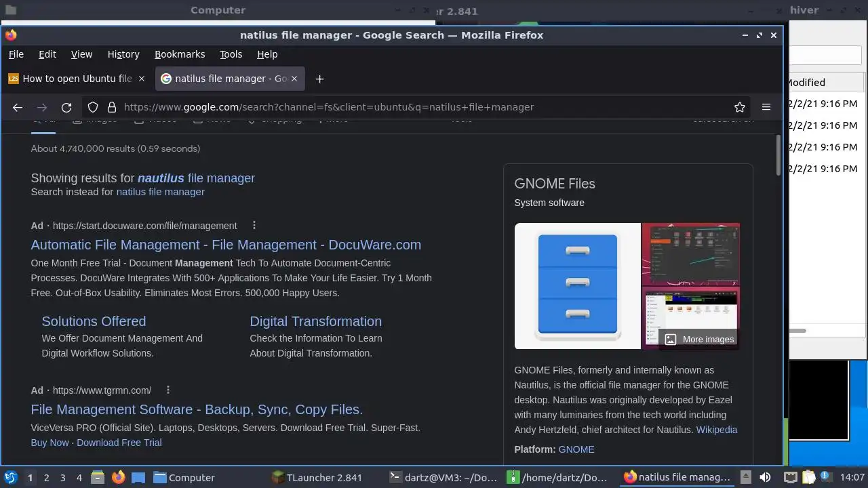
Task: Click the forward navigation arrow
Action: point(42,107)
